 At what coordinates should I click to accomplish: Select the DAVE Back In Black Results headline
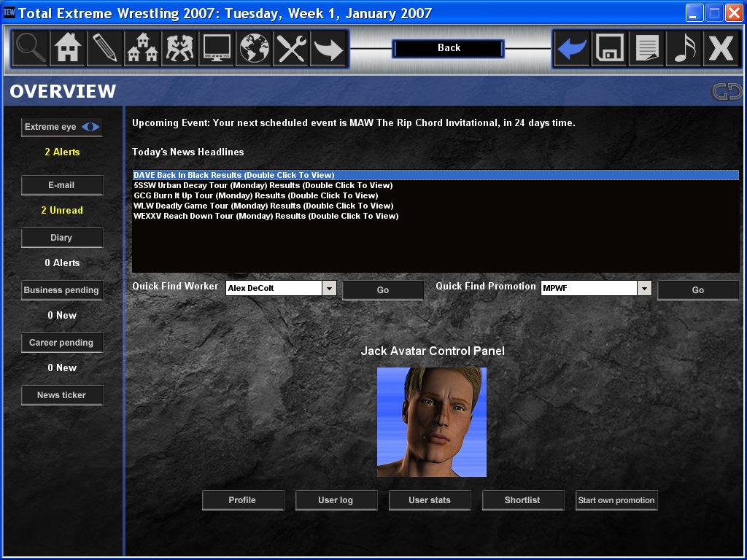pos(233,175)
